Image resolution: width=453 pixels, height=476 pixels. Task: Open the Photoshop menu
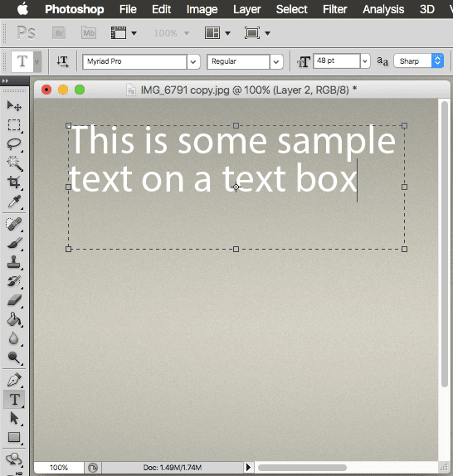coord(75,9)
